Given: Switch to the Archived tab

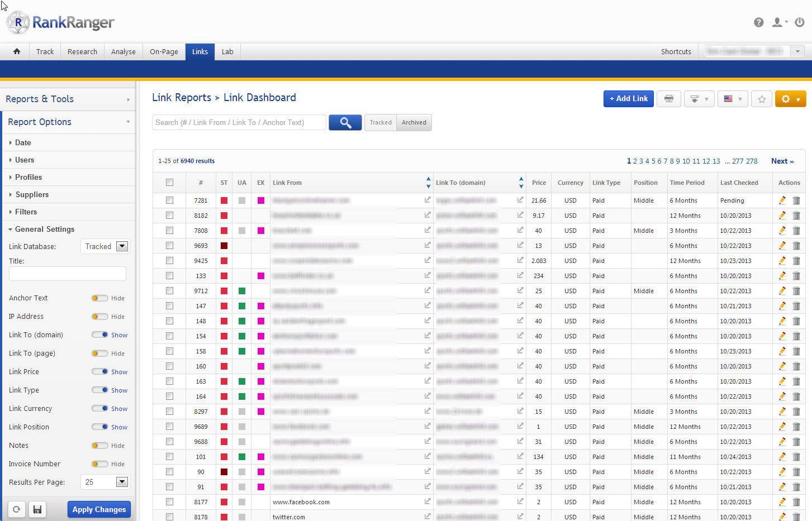Looking at the screenshot, I should pyautogui.click(x=414, y=122).
